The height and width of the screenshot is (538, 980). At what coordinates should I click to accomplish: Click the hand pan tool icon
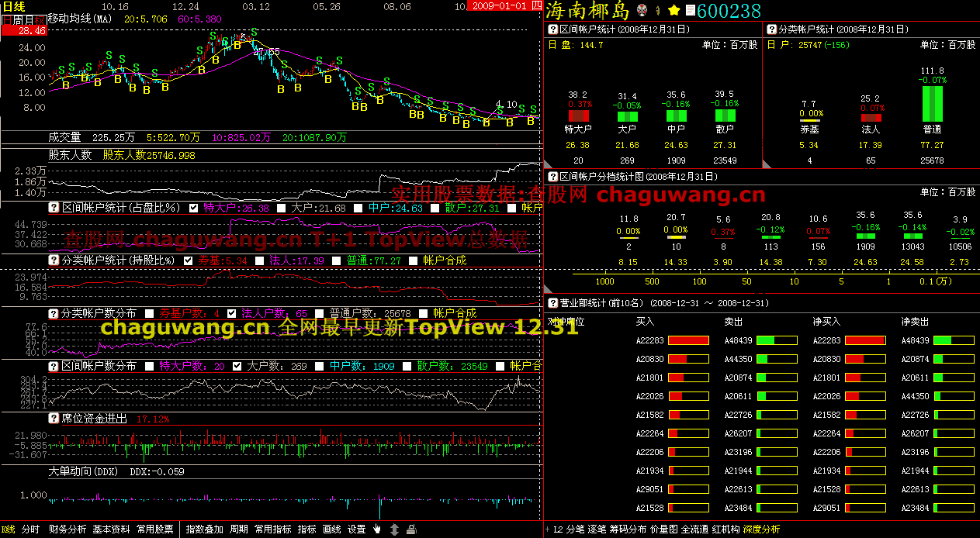coord(377,529)
